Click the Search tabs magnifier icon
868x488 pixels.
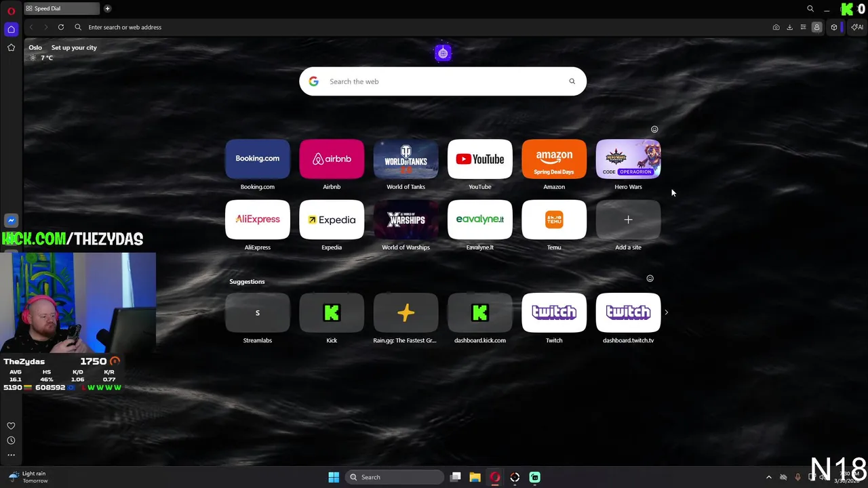[810, 9]
